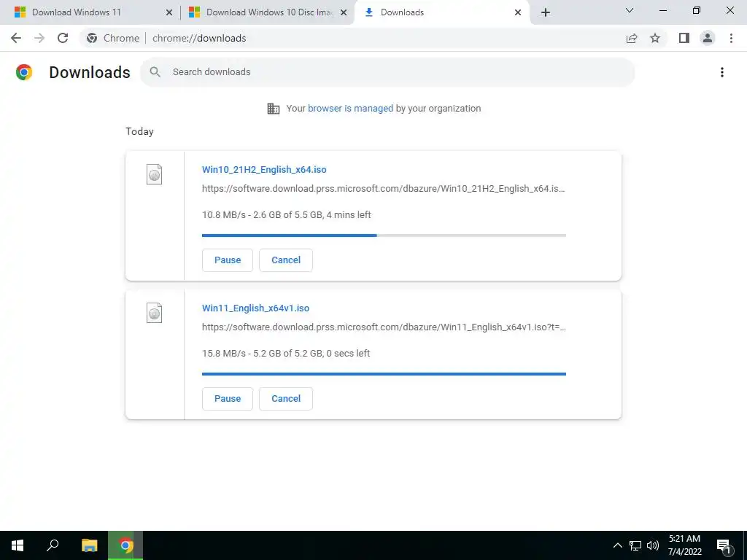The image size is (747, 560).
Task: Follow the 'browser is managed' link
Action: (x=351, y=109)
